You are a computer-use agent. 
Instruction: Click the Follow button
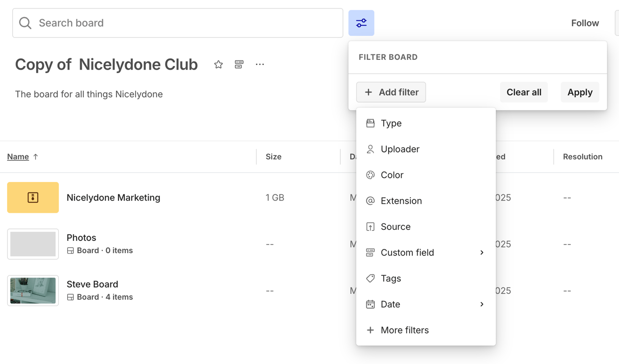585,23
